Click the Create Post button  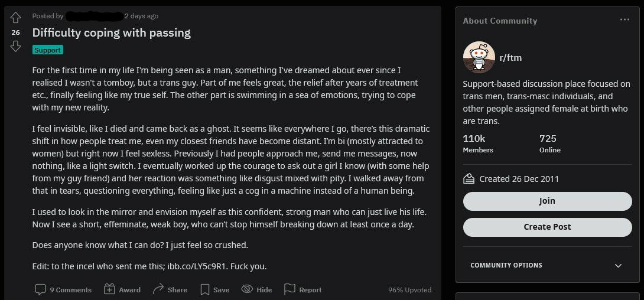coord(547,227)
